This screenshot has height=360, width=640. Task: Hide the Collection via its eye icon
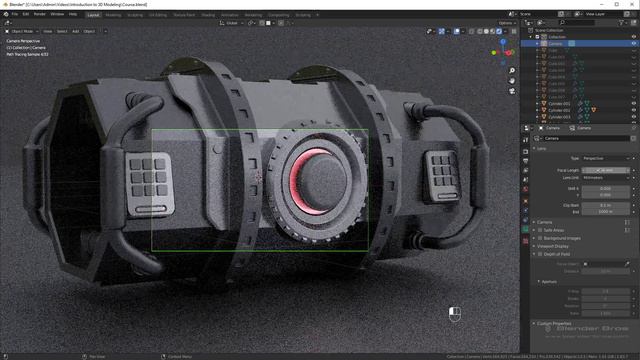(634, 37)
